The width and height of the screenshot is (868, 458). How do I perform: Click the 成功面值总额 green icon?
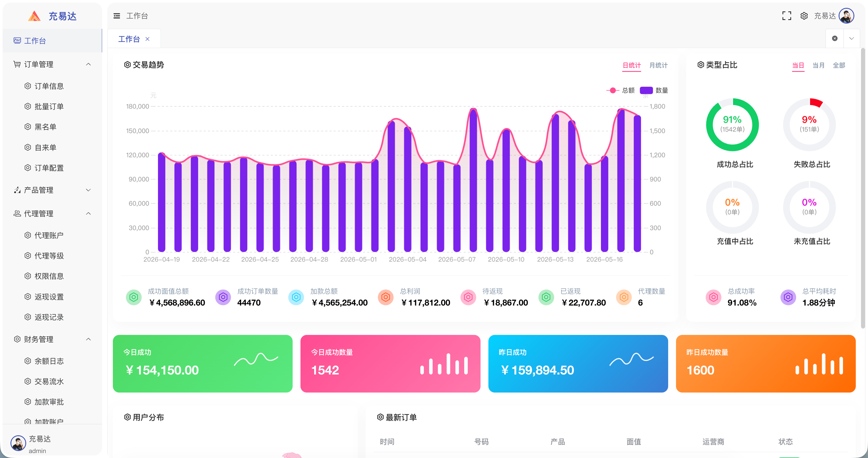pos(134,297)
